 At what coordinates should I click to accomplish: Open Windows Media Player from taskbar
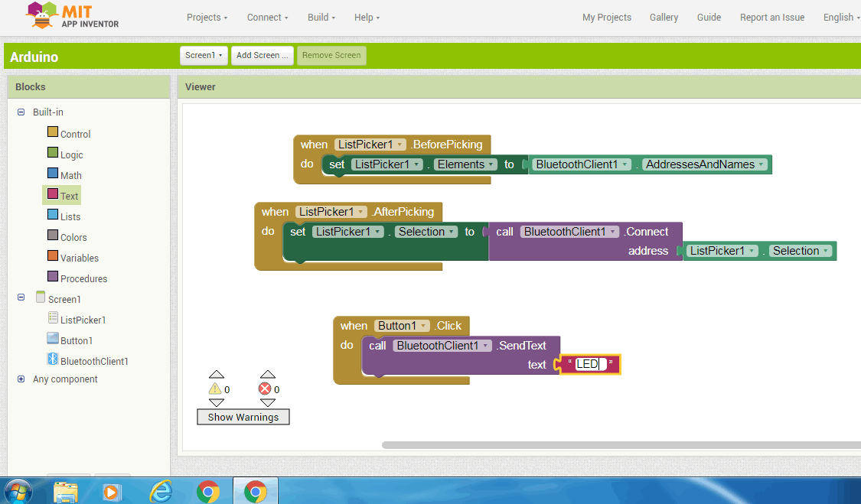point(112,492)
